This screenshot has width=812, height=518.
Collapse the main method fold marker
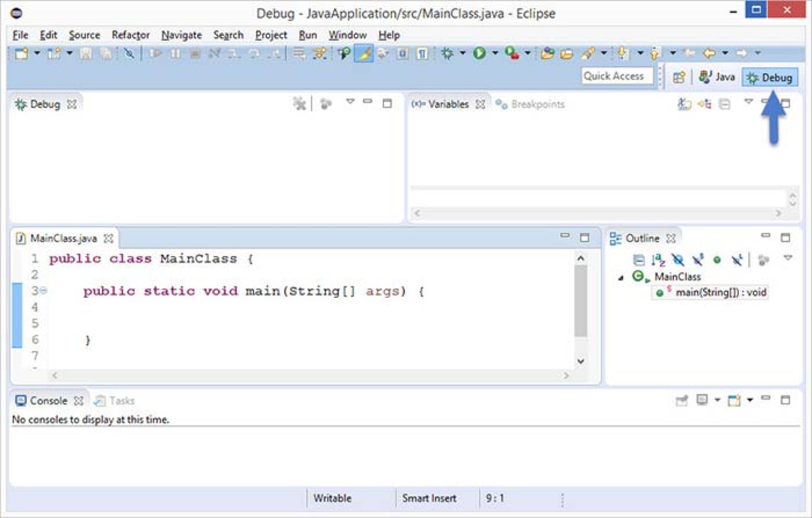43,291
